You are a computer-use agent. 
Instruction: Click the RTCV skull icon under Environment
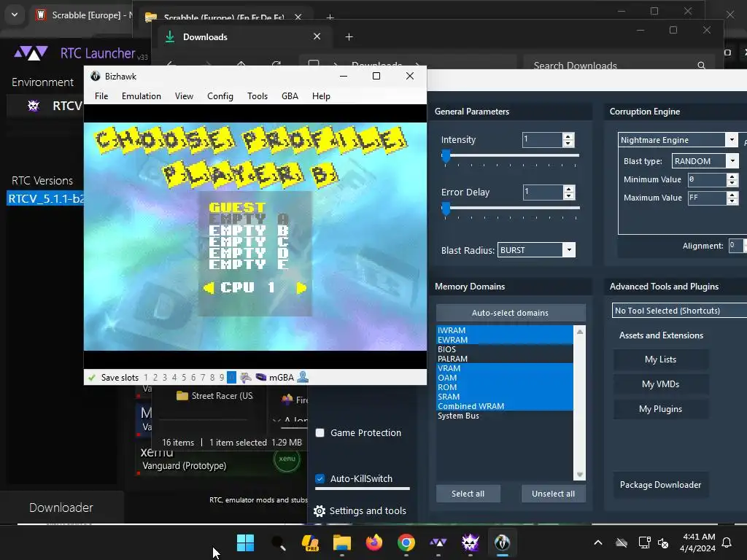34,105
